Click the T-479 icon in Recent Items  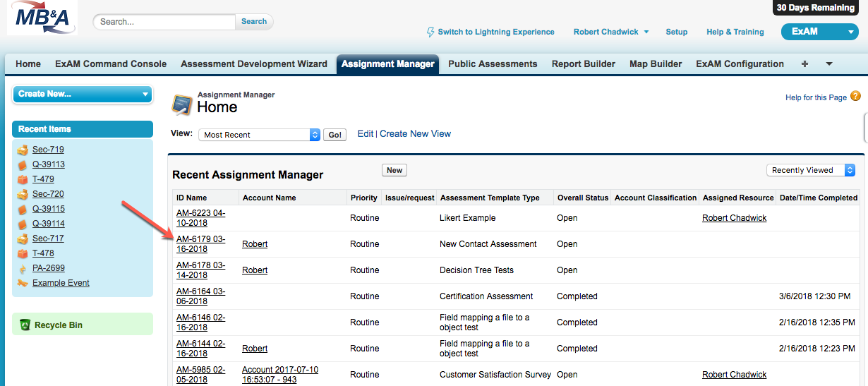[x=23, y=179]
